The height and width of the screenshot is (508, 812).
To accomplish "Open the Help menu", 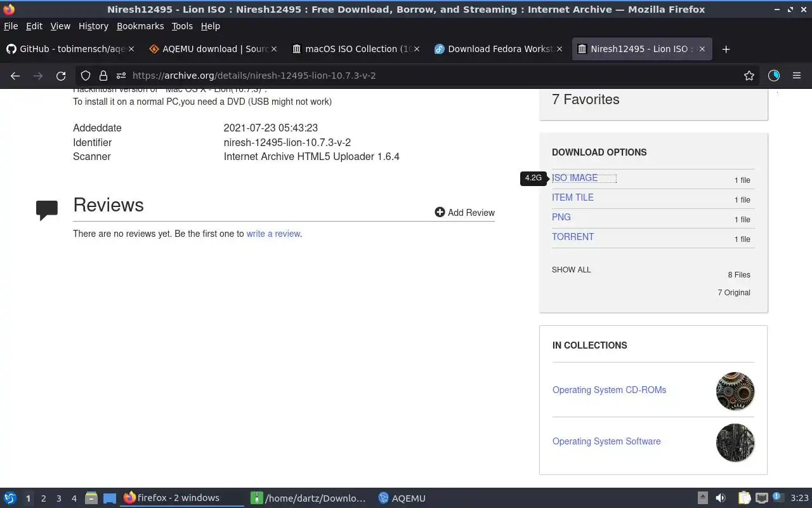I will (211, 26).
